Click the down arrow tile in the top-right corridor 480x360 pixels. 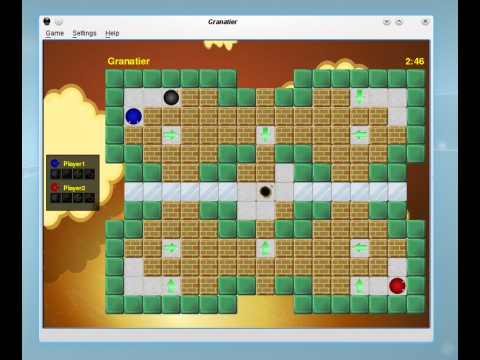point(360,97)
